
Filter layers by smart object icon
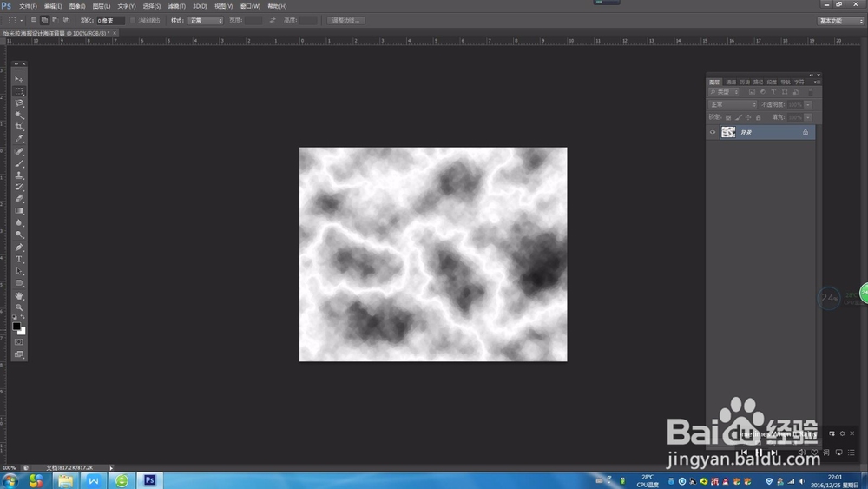point(796,92)
